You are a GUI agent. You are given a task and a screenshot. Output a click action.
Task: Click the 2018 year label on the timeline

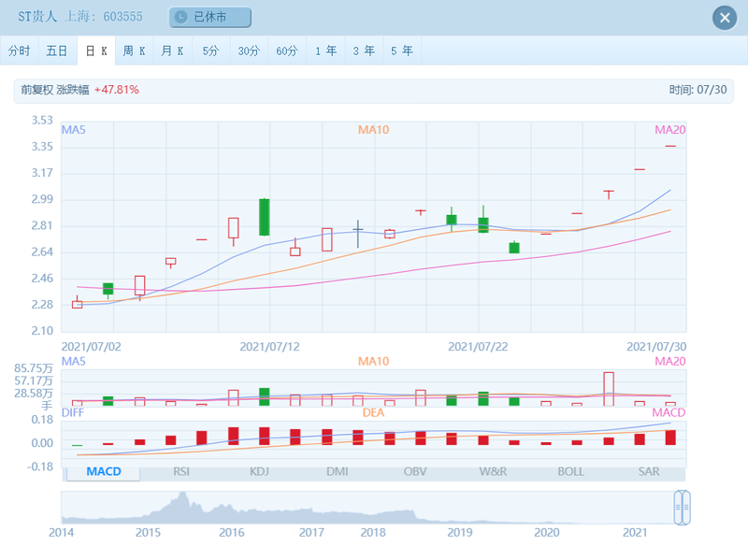click(373, 532)
